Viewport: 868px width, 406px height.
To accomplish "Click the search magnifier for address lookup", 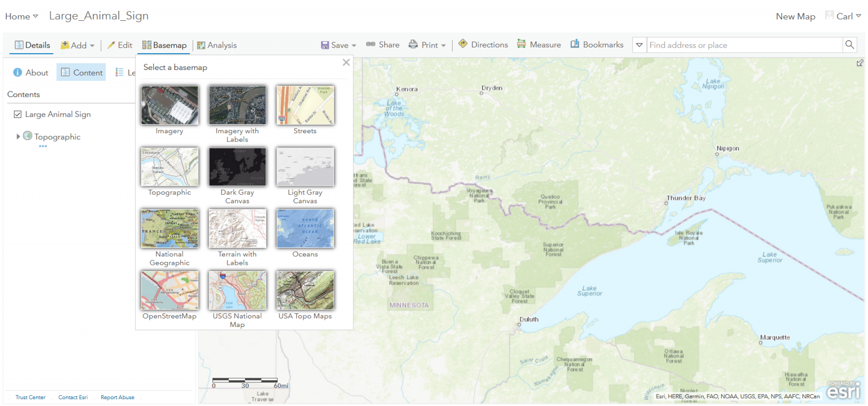I will coord(849,44).
